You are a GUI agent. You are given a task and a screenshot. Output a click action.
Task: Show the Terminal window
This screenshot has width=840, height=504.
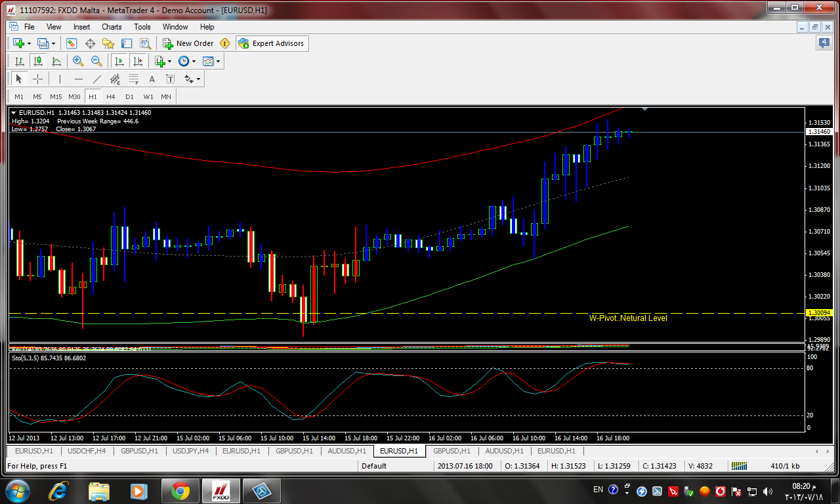click(127, 43)
